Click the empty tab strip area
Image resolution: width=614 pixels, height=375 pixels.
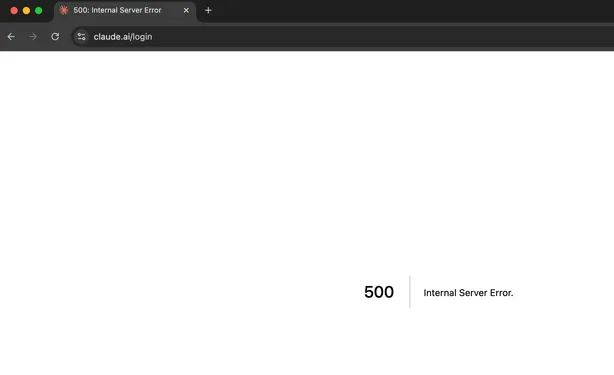click(x=411, y=11)
